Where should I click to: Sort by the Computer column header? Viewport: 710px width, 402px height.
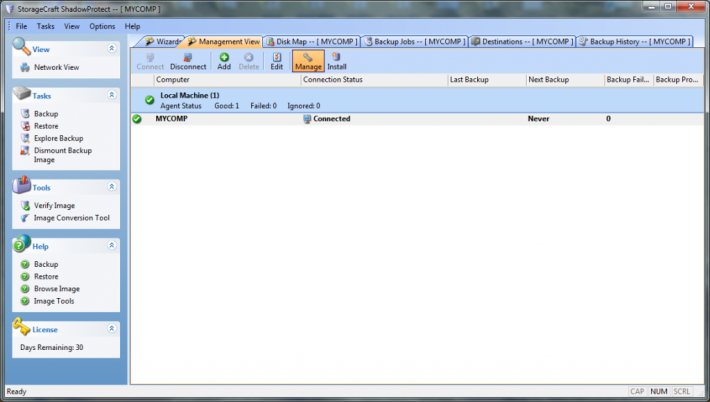coord(227,80)
